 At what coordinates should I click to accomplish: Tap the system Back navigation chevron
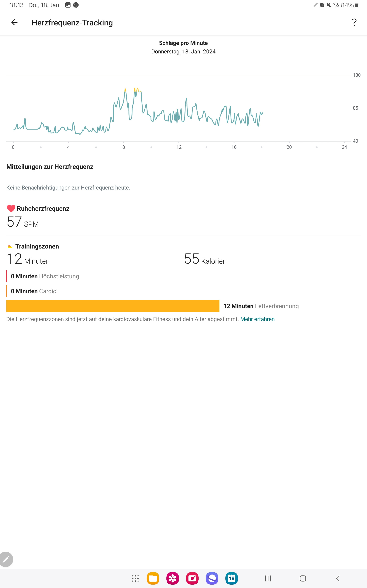coord(338,578)
